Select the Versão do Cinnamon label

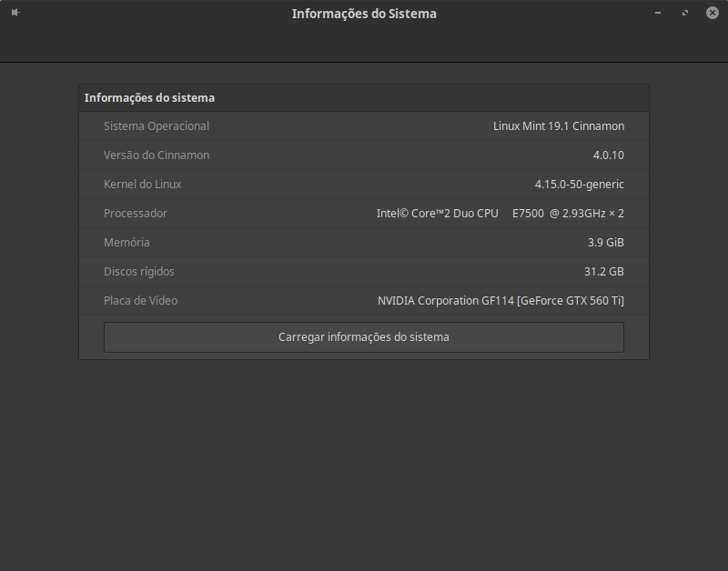pyautogui.click(x=157, y=155)
